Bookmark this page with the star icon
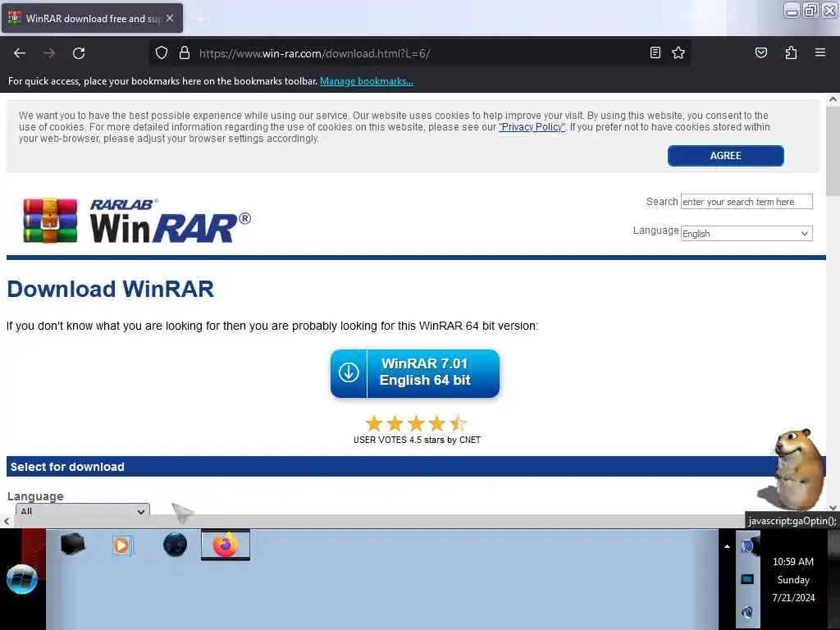 pos(678,52)
